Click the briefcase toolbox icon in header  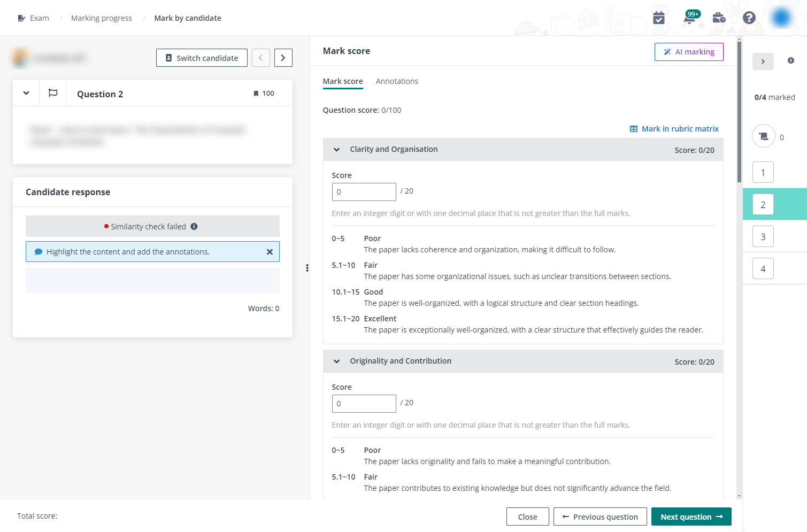click(x=719, y=18)
